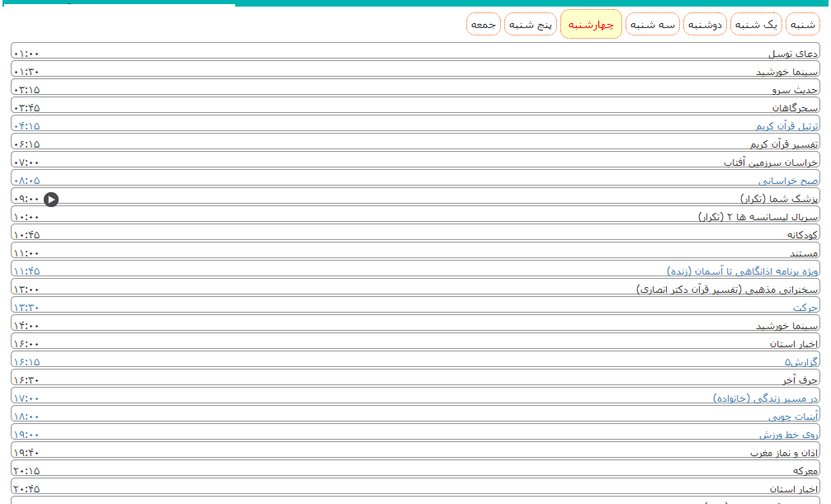
Task: Click سریال لیسانسه ها ۲ (تکرار) title
Action: tap(758, 217)
